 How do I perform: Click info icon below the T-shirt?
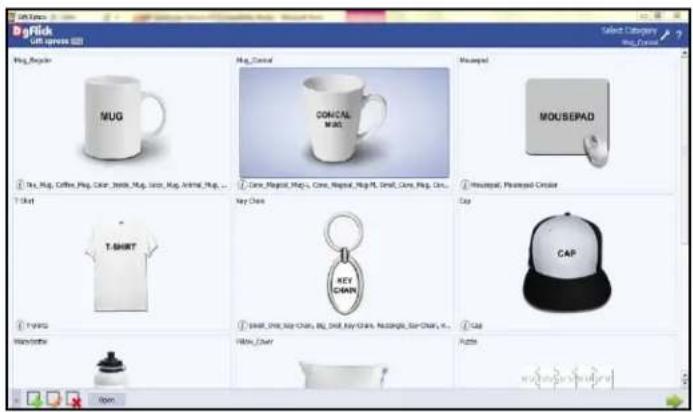[20, 325]
